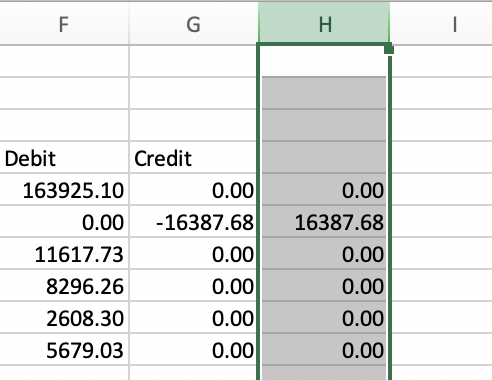492x380 pixels.
Task: Select column G header
Action: coord(193,24)
